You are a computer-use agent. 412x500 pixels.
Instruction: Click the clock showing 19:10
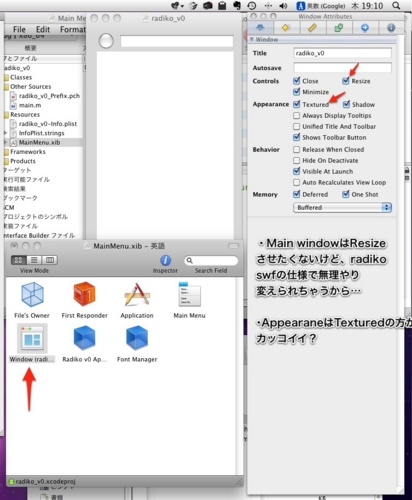(367, 6)
